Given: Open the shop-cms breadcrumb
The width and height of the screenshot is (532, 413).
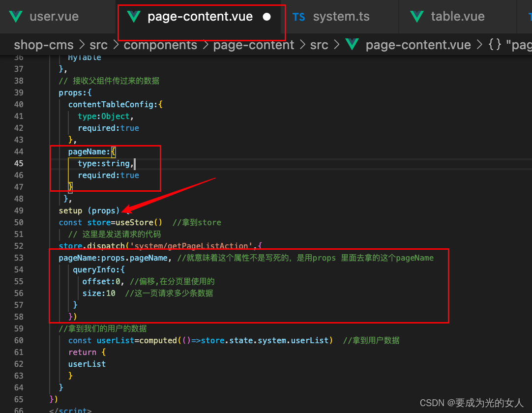Looking at the screenshot, I should point(43,45).
